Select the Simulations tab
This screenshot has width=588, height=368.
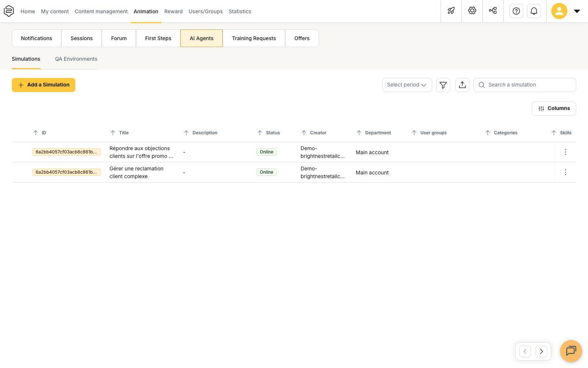tap(26, 59)
